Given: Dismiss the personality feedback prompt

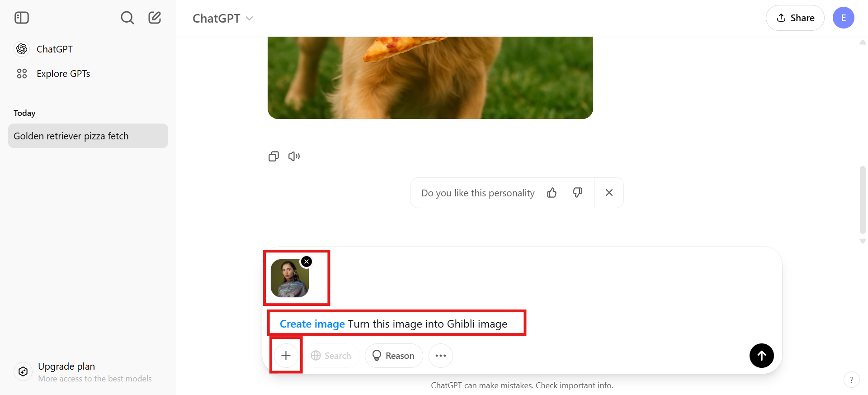Looking at the screenshot, I should click(609, 193).
